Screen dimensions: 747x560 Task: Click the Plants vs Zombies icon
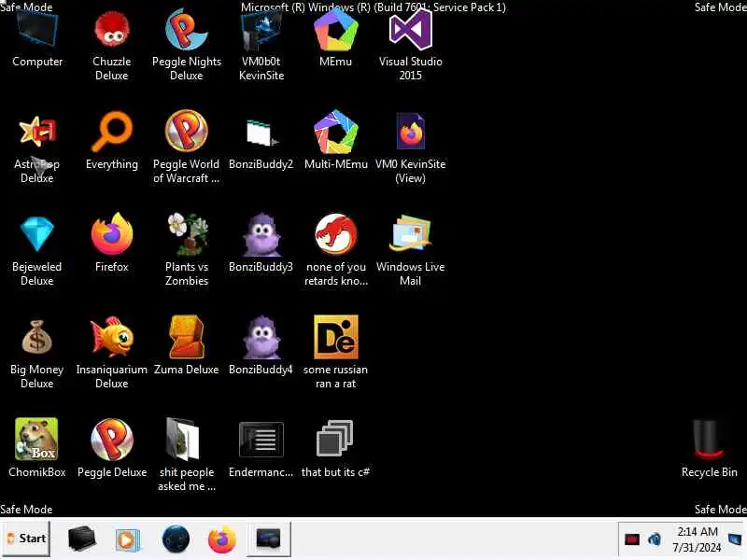click(x=188, y=234)
